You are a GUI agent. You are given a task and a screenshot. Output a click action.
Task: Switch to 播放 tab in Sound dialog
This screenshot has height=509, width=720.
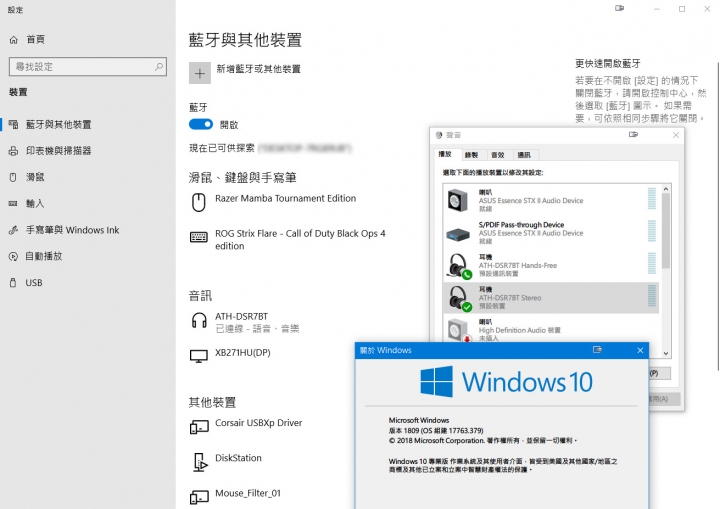[445, 154]
